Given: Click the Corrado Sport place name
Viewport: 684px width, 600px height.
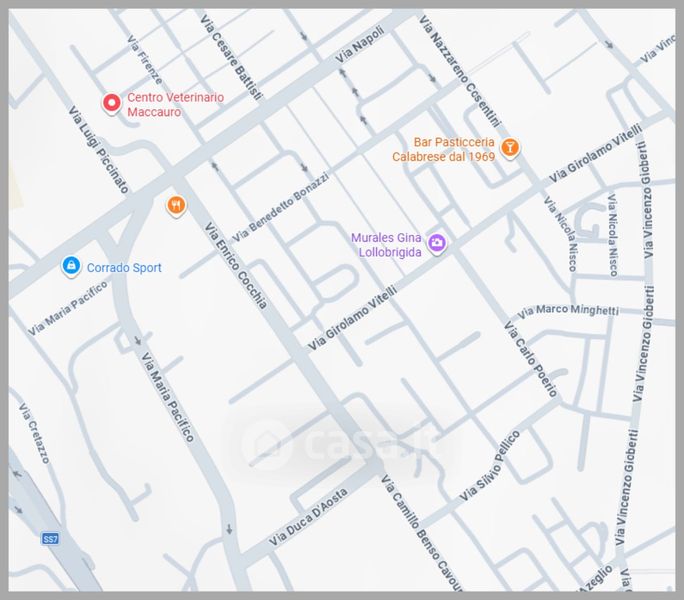Looking at the screenshot, I should 124,268.
